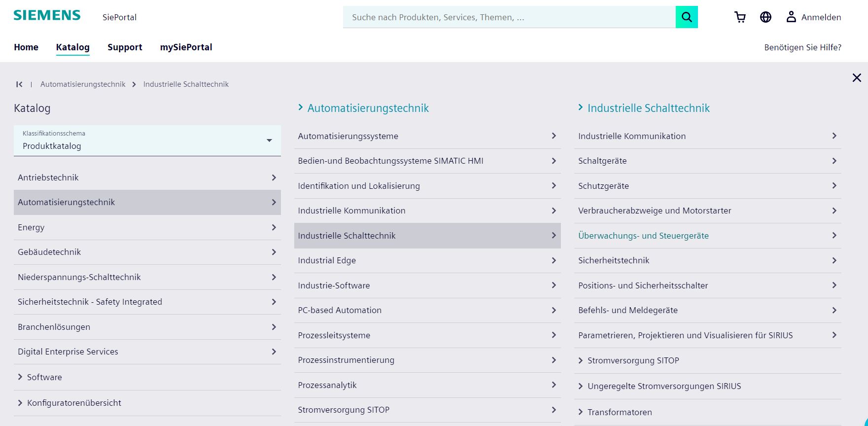Open Schutzgeräte category

tap(708, 186)
